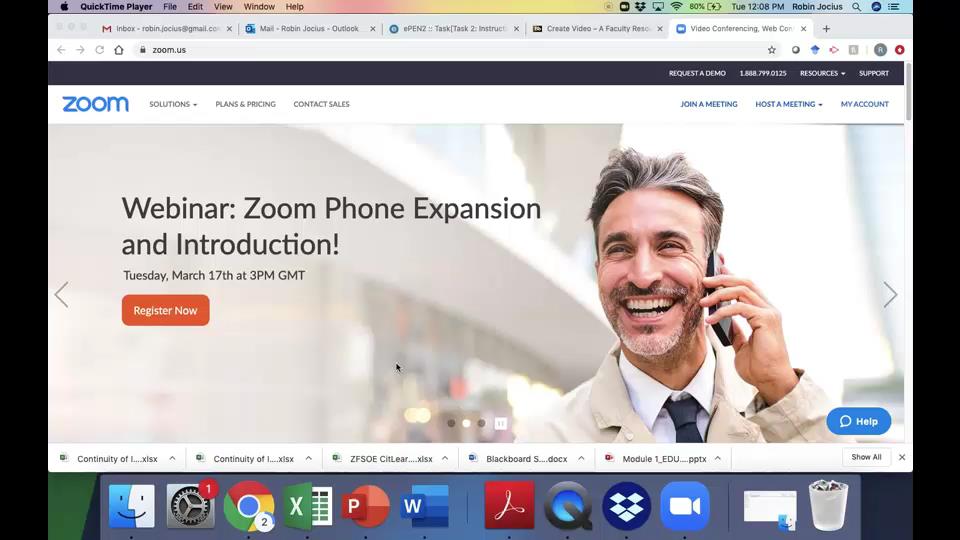Click the browser forward arrow

point(80,50)
